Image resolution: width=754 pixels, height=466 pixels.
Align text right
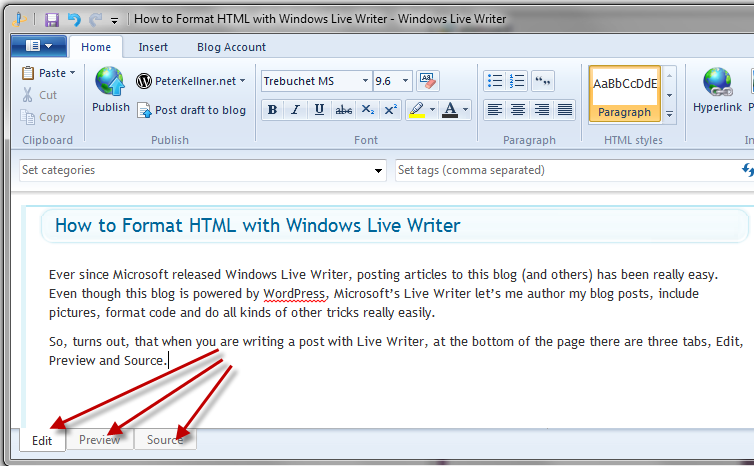coord(541,110)
